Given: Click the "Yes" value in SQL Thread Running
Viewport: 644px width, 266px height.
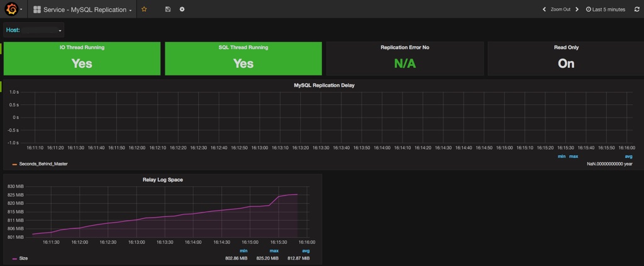Looking at the screenshot, I should pos(243,64).
